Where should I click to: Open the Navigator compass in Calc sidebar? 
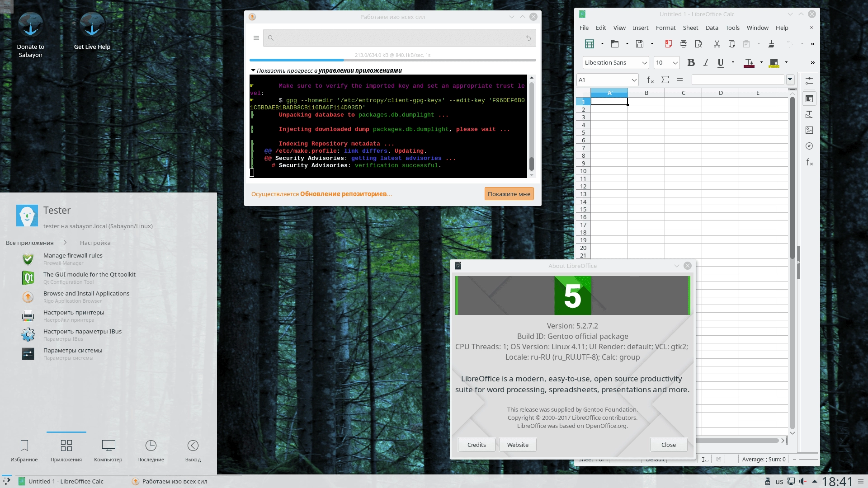tap(809, 146)
